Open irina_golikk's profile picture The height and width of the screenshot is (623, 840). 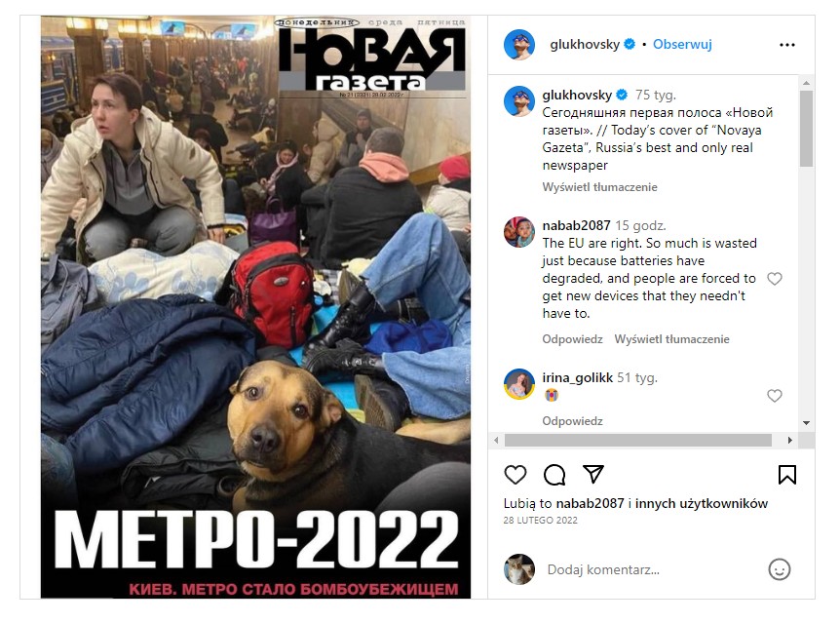519,384
